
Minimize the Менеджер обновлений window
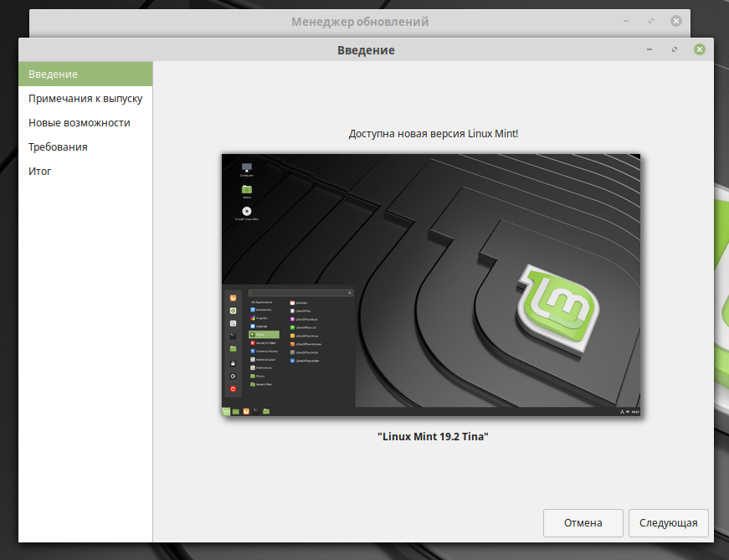pos(625,20)
